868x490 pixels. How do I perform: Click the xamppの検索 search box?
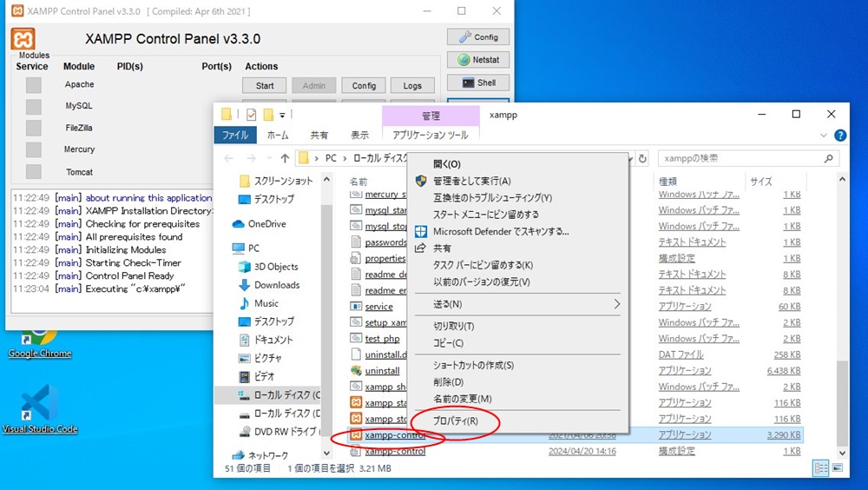[x=747, y=158]
